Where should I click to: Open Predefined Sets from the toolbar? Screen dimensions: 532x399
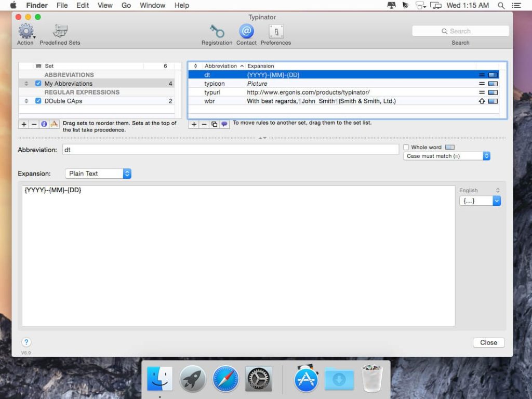point(60,32)
